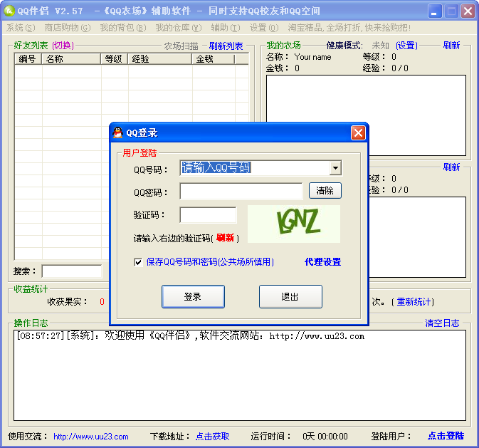Click 'Your name' farm name text
This screenshot has width=479, height=448.
click(312, 57)
